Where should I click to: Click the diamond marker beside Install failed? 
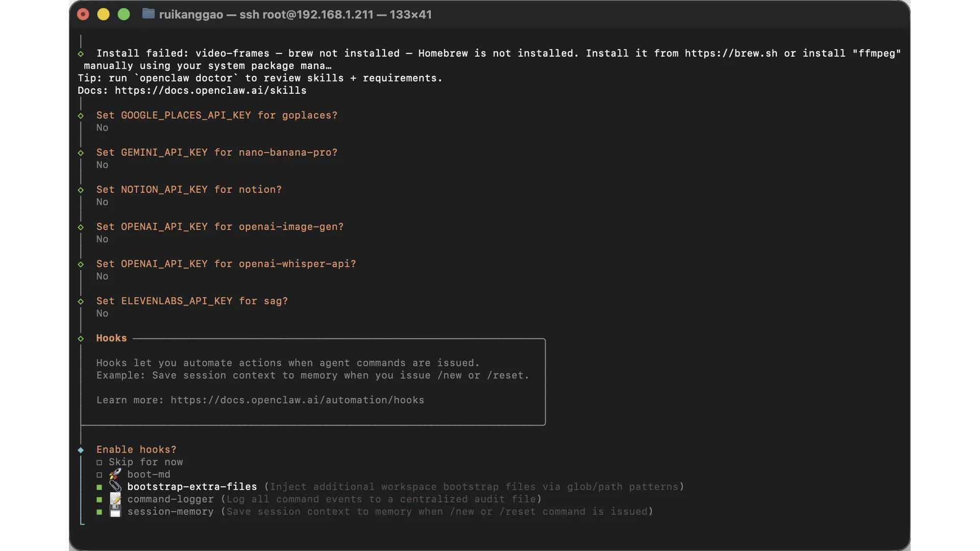pos(81,54)
